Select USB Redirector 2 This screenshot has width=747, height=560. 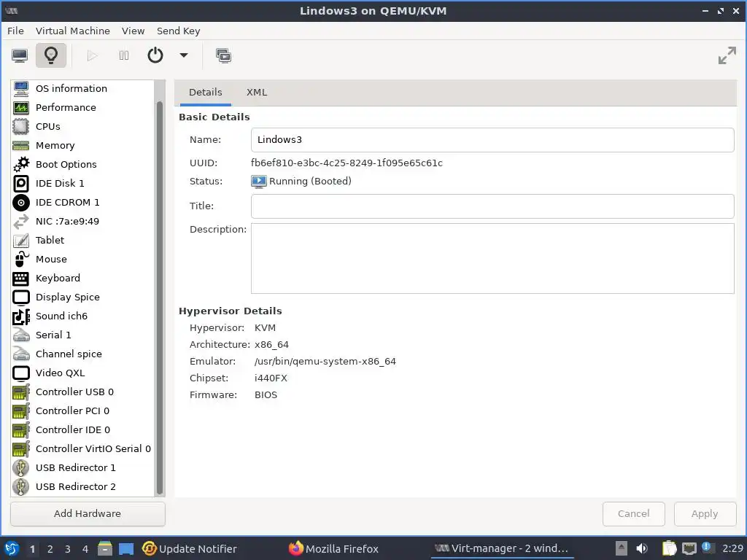click(82, 486)
